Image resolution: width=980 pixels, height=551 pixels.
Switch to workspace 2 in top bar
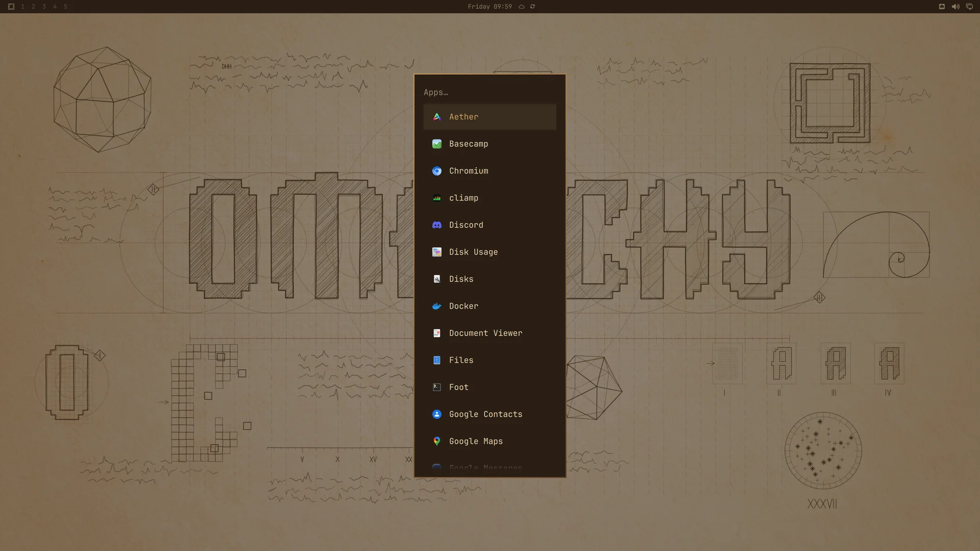click(x=33, y=7)
